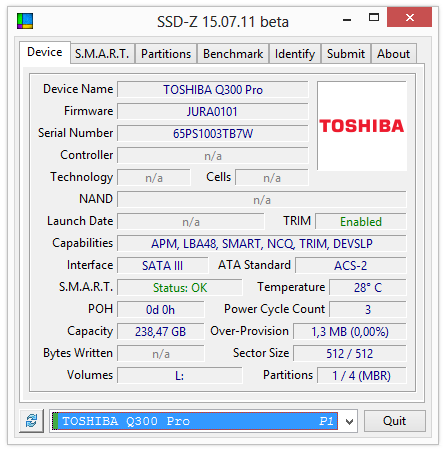Click the Launch Date n/a field
446x450 pixels.
pyautogui.click(x=191, y=222)
